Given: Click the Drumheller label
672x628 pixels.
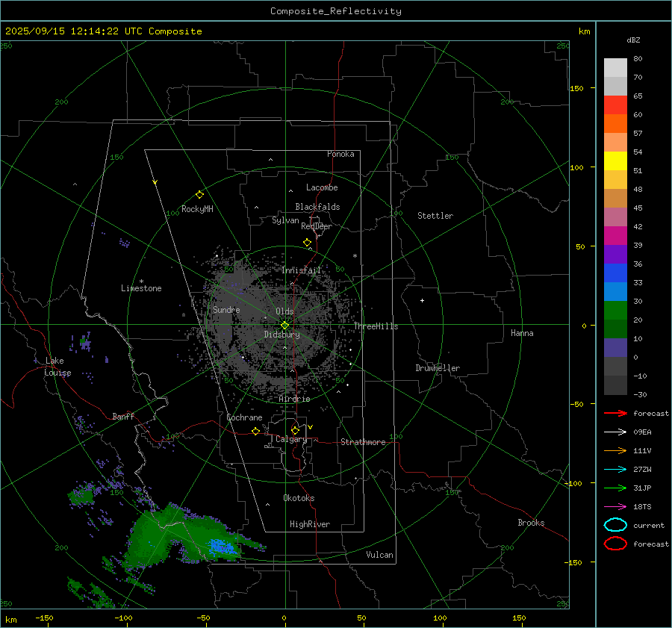Looking at the screenshot, I should pos(438,368).
